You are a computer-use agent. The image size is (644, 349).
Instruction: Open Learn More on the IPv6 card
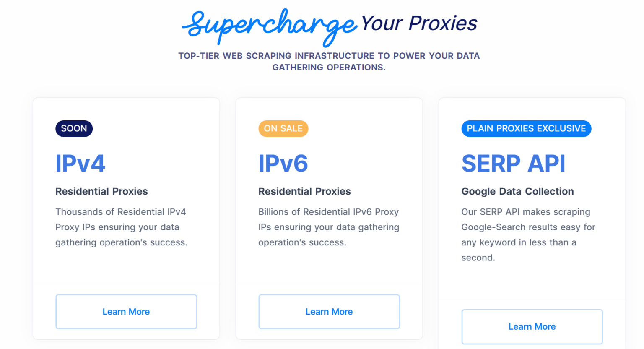pos(329,312)
